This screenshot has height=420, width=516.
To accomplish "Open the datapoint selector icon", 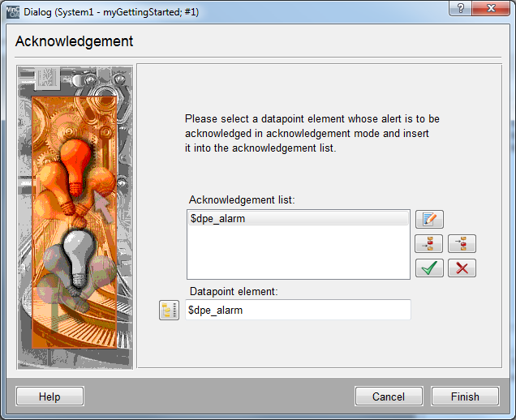I will click(x=169, y=310).
